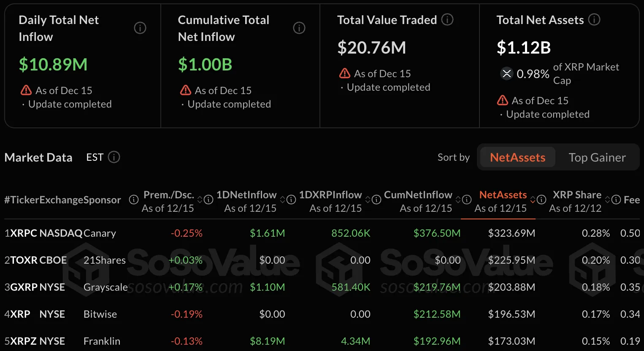This screenshot has width=644, height=351.
Task: Open the Daily Total Net Inflow info tooltip
Action: click(x=140, y=28)
